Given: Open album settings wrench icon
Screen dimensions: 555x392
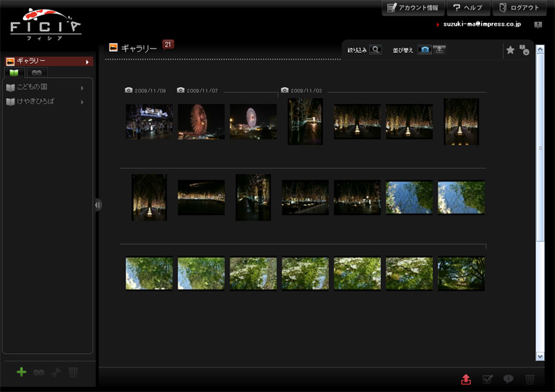Looking at the screenshot, I should coord(56,372).
